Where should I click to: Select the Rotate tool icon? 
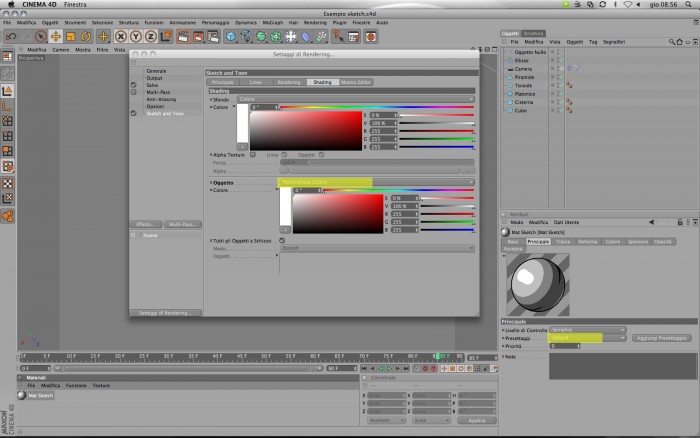coord(86,37)
